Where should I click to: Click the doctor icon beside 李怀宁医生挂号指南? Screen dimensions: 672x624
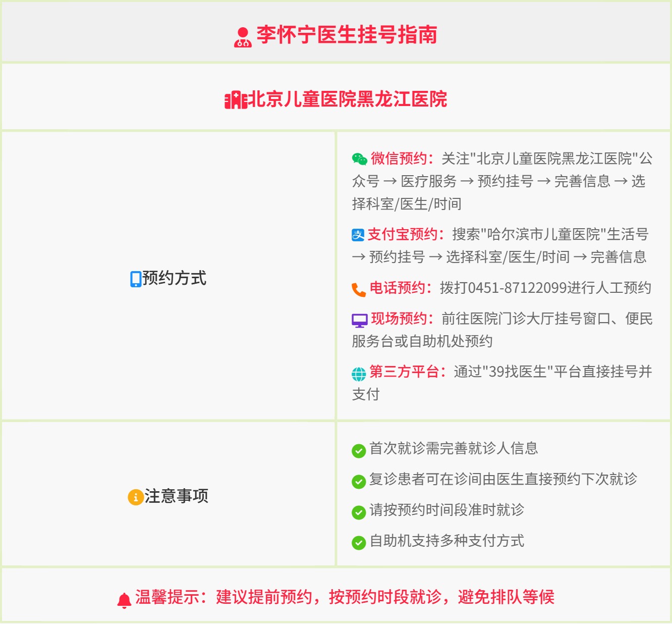pos(243,37)
